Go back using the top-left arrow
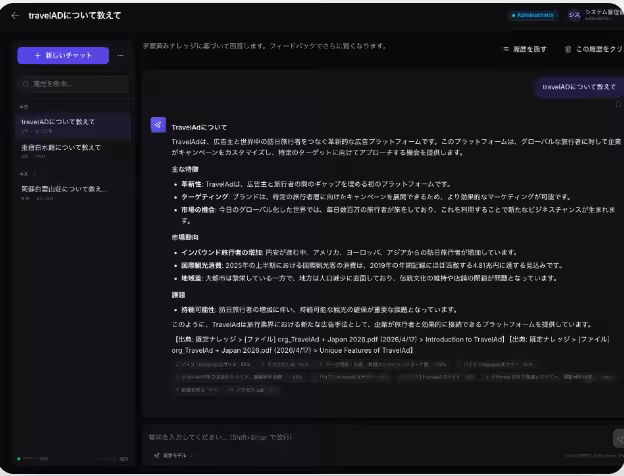The width and height of the screenshot is (624, 476). (15, 16)
